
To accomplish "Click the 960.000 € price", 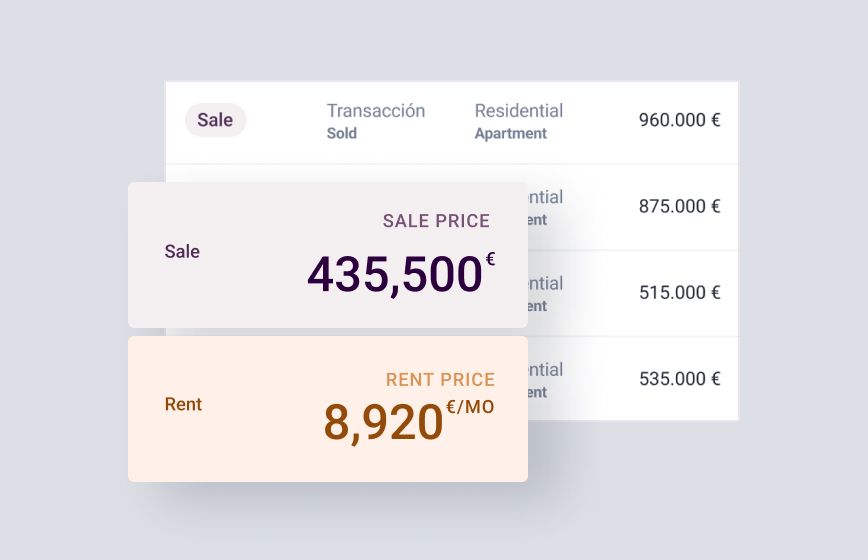I will [x=679, y=120].
